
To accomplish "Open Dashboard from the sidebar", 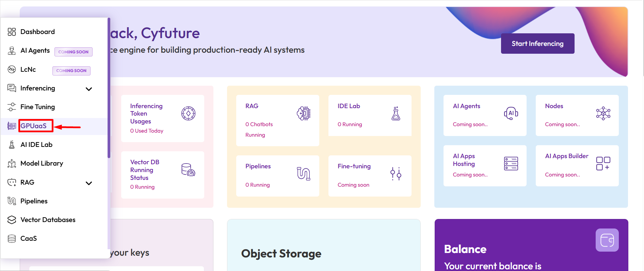I will coord(37,32).
